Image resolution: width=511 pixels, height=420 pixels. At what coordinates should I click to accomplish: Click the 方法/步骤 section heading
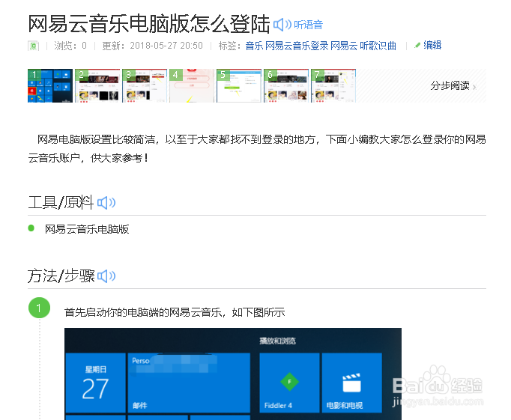click(x=61, y=276)
